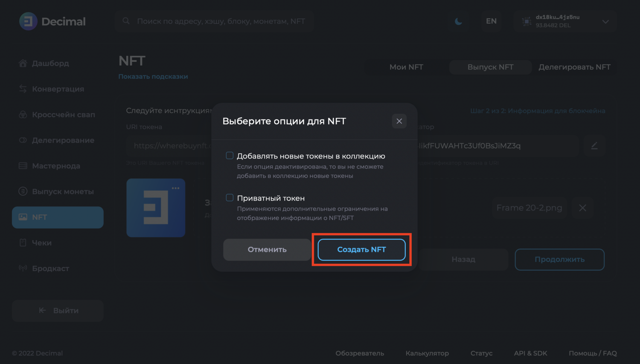Click the Отменить button
The width and height of the screenshot is (640, 364).
click(x=267, y=250)
